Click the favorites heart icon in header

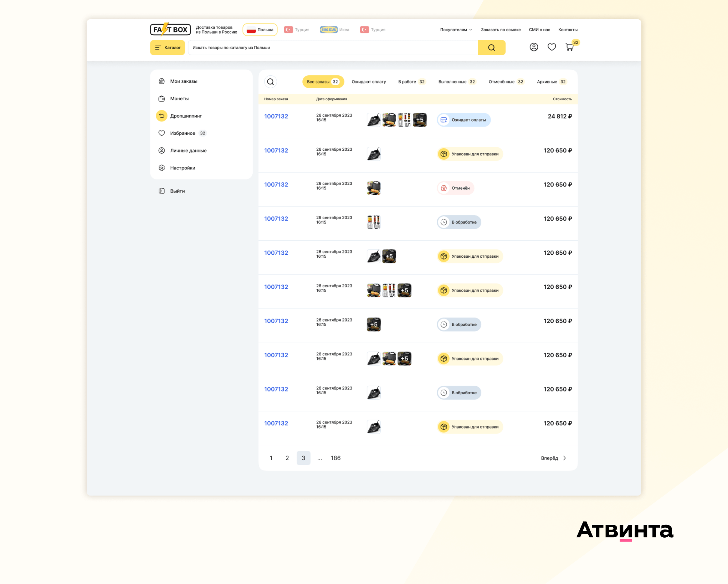pyautogui.click(x=552, y=47)
